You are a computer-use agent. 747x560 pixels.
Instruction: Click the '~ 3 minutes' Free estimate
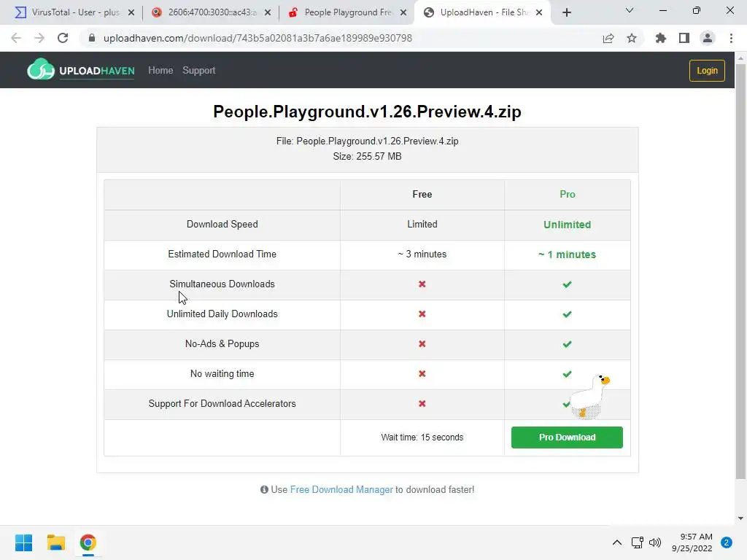422,254
